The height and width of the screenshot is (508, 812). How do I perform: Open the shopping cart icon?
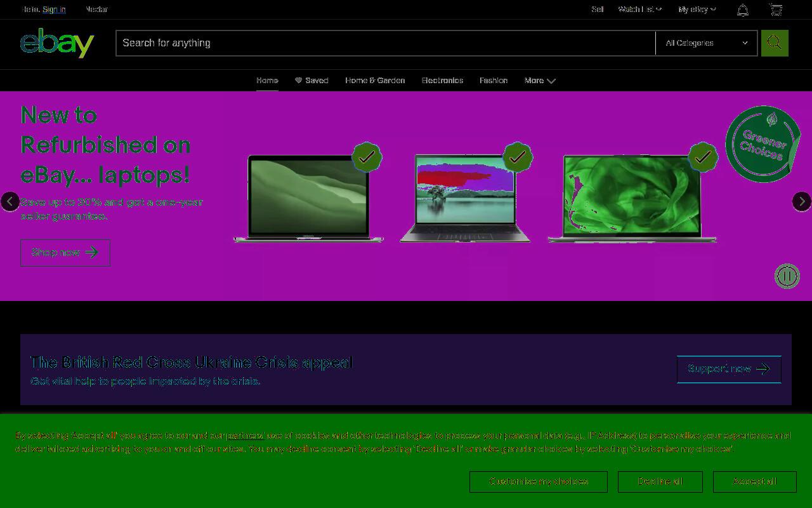tap(776, 10)
